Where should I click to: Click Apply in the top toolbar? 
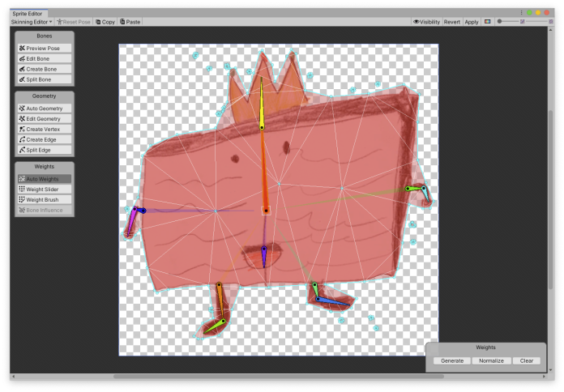point(472,22)
